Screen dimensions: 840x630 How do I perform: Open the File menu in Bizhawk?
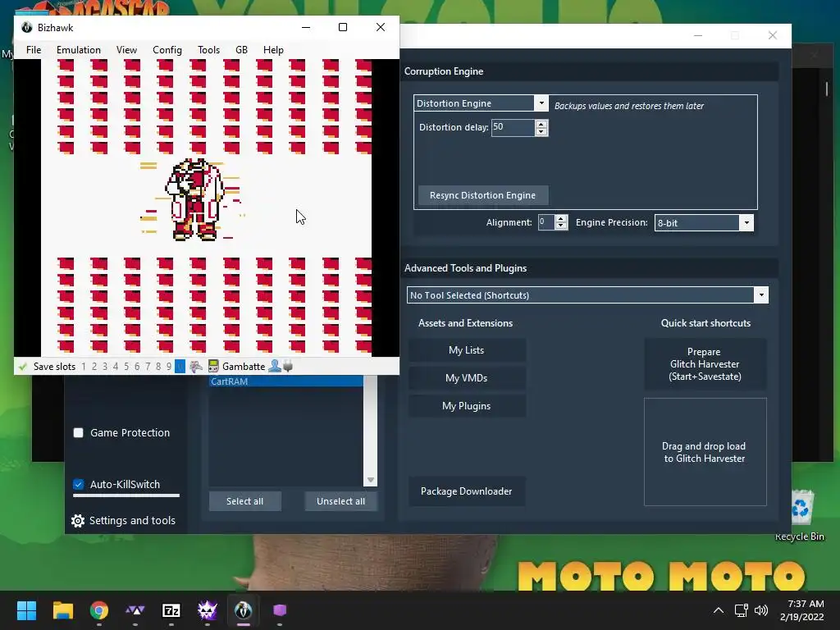(33, 50)
